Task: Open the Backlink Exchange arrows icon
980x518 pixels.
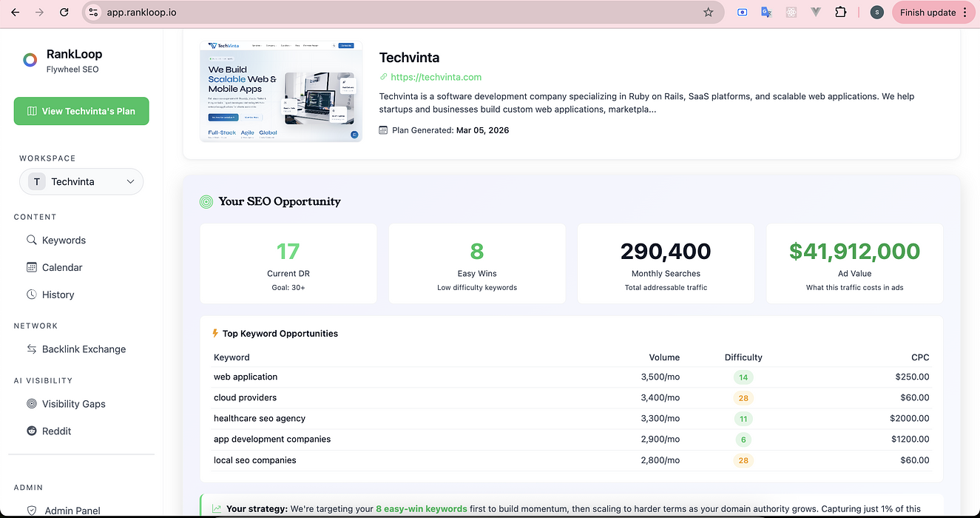Action: coord(31,349)
